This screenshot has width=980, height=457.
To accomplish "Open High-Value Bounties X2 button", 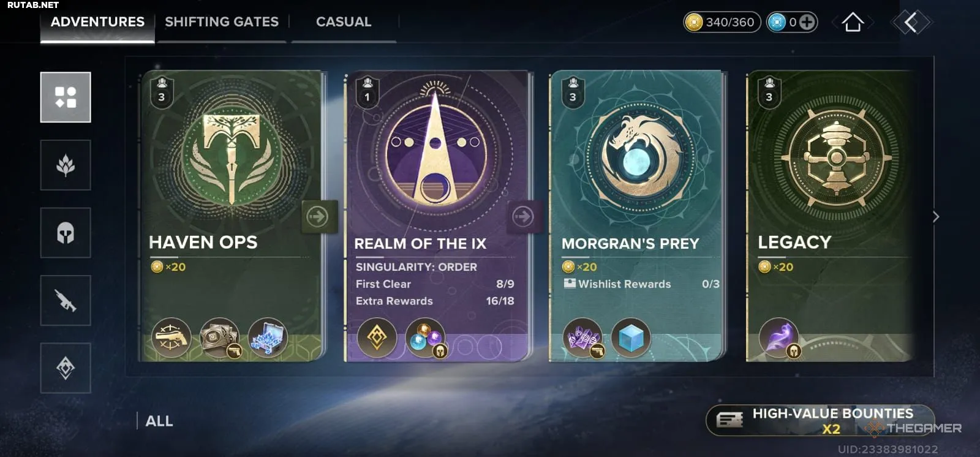I will pyautogui.click(x=821, y=420).
